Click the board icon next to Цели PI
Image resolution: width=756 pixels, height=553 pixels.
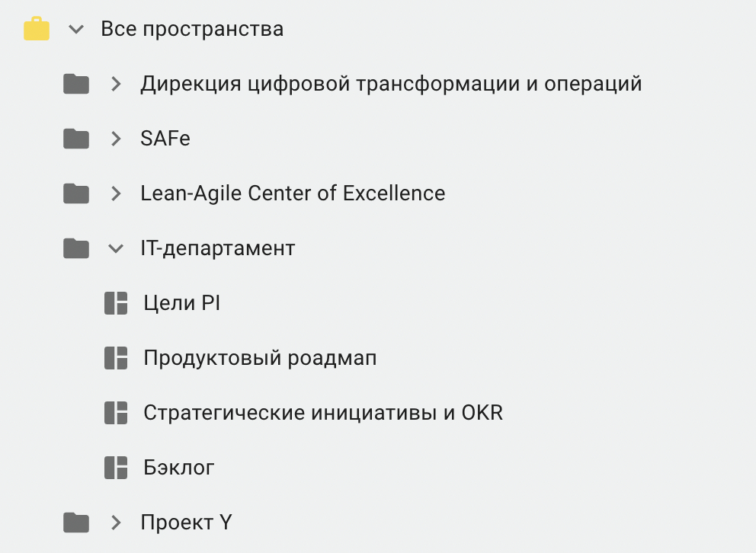116,303
